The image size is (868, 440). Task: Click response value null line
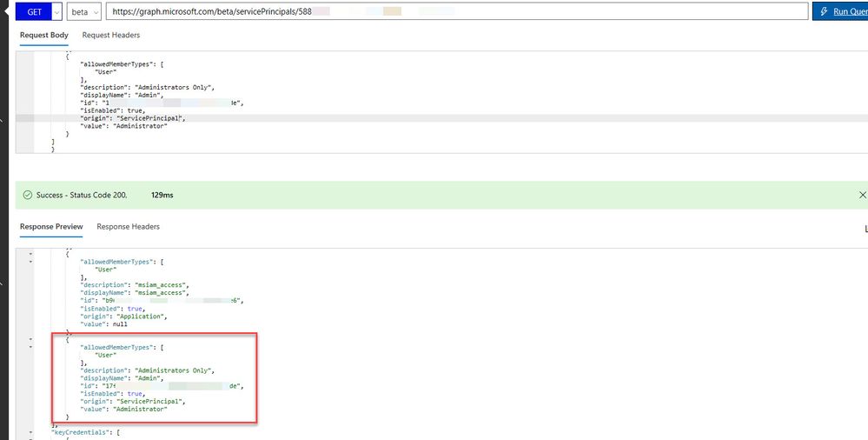point(103,323)
